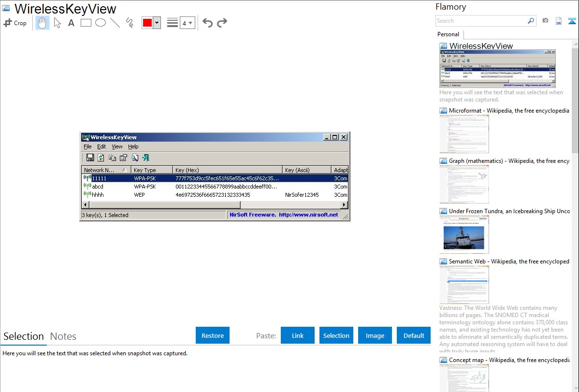Open the File menu in WirelessKeyView

click(x=87, y=146)
